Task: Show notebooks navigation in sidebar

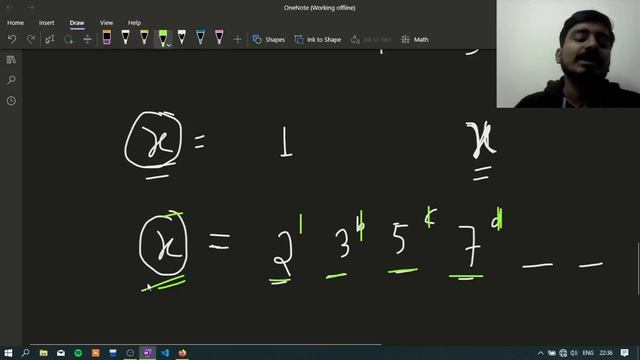Action: (11, 60)
